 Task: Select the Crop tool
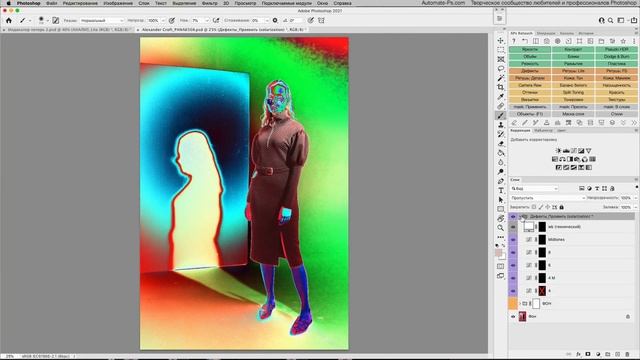click(x=500, y=87)
